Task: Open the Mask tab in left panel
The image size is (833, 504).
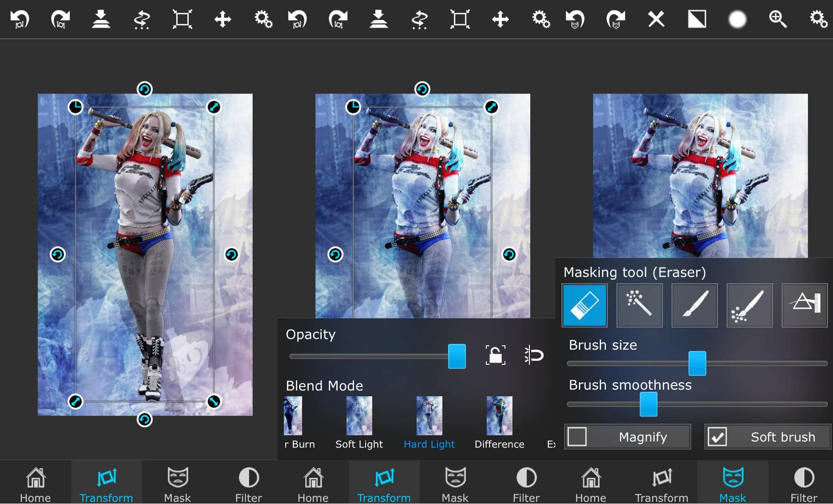Action: point(177,484)
